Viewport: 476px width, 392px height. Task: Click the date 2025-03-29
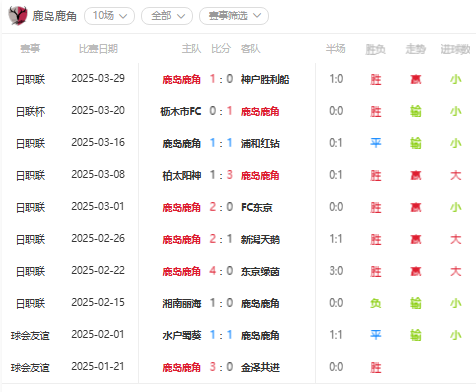coord(98,79)
